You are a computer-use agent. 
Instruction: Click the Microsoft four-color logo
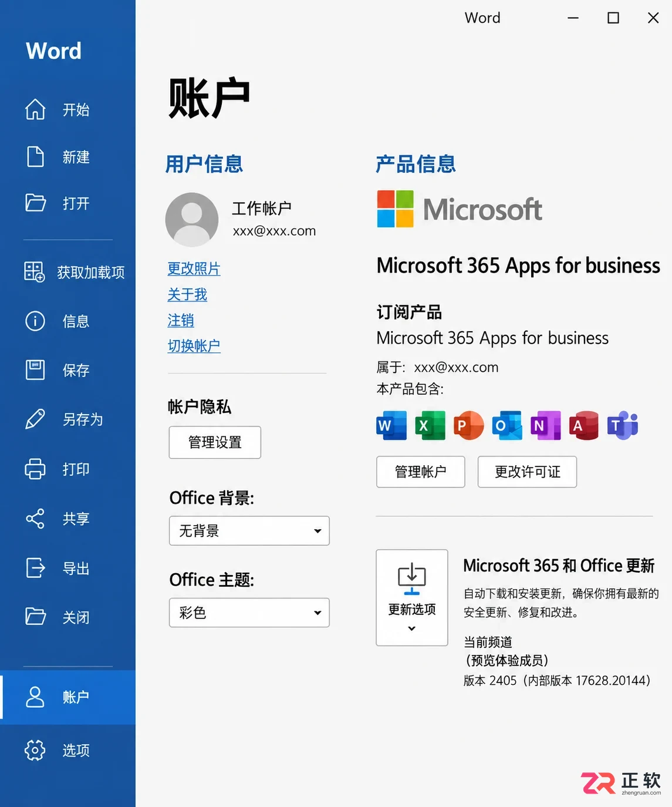point(395,209)
